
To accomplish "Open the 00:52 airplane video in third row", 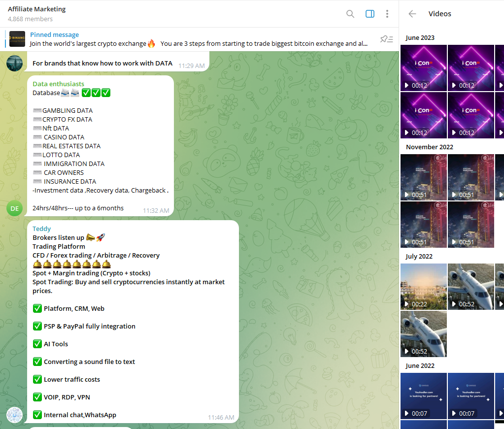I will [424, 334].
